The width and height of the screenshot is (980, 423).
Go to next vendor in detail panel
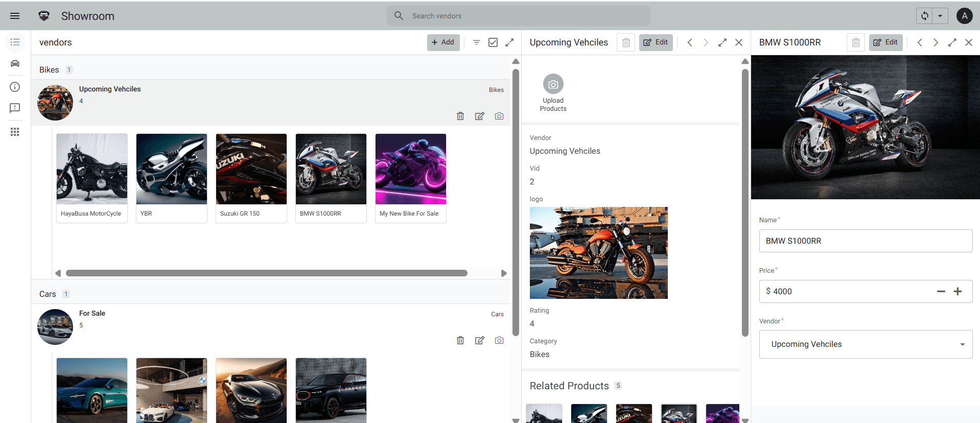pyautogui.click(x=706, y=42)
